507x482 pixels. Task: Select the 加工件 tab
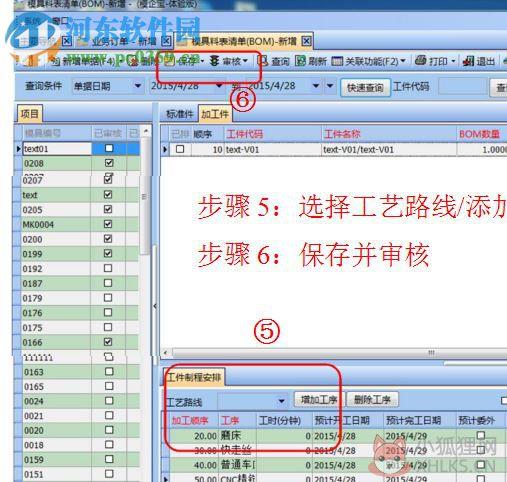click(x=215, y=114)
